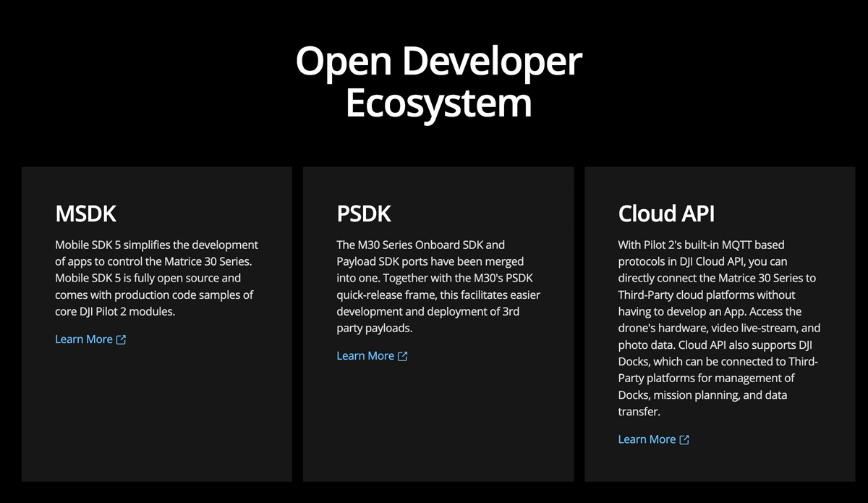Image resolution: width=868 pixels, height=503 pixels.
Task: Click external-link icon beside PSDK Learn More
Action: [x=403, y=356]
